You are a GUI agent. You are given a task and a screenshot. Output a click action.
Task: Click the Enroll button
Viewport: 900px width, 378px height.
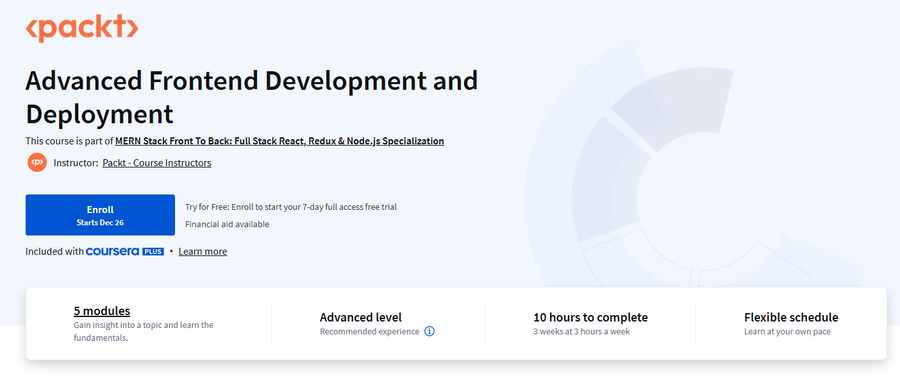[100, 215]
